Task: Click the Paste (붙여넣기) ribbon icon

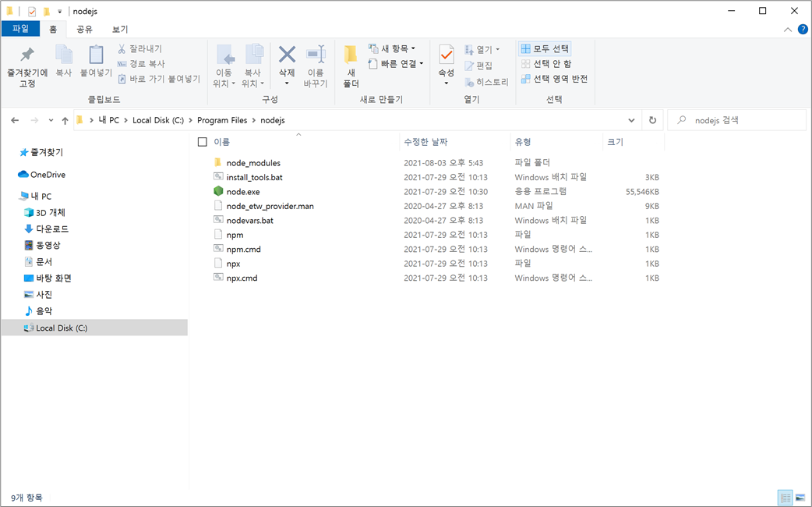Action: (x=96, y=55)
